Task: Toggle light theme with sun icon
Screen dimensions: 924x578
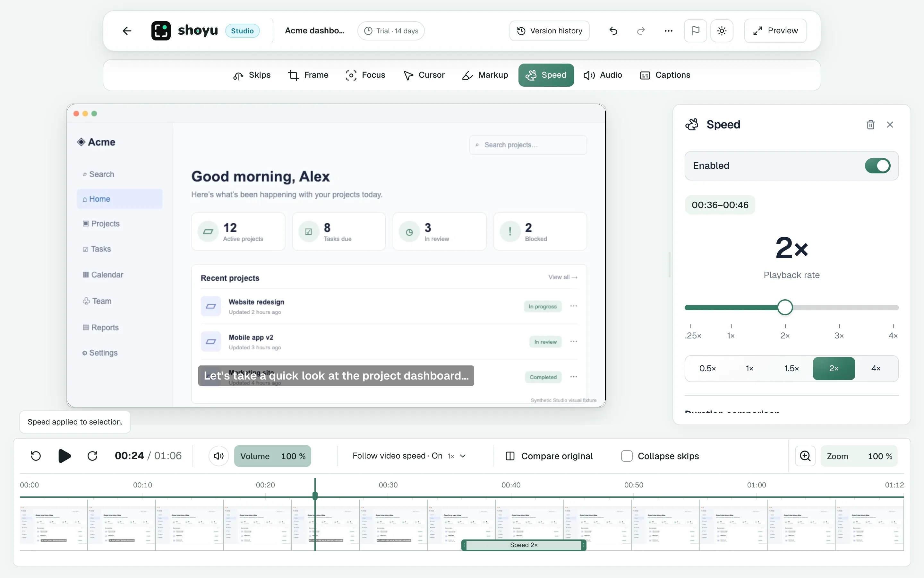Action: pyautogui.click(x=722, y=31)
